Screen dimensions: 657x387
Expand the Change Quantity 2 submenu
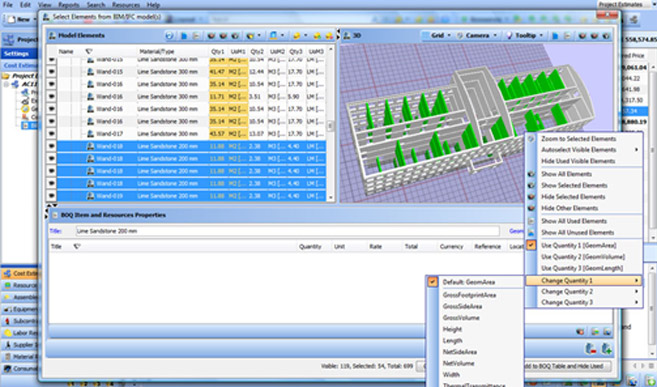point(584,292)
